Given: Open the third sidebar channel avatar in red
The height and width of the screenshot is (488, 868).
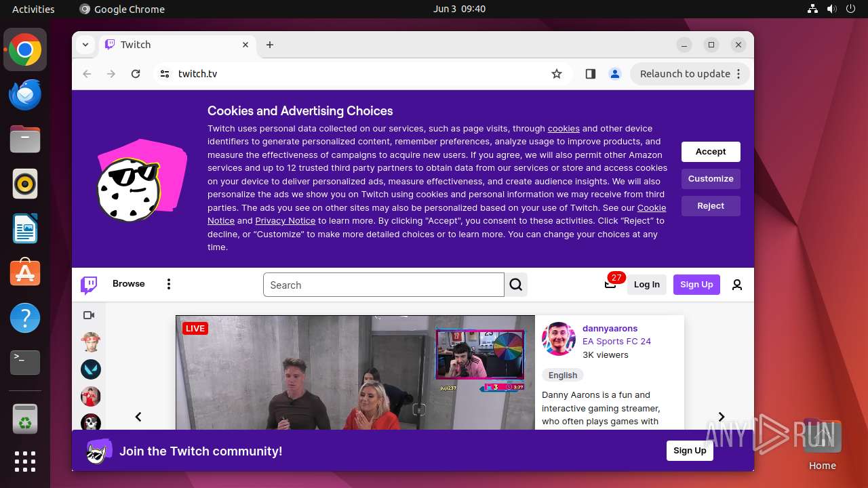Looking at the screenshot, I should pyautogui.click(x=91, y=396).
